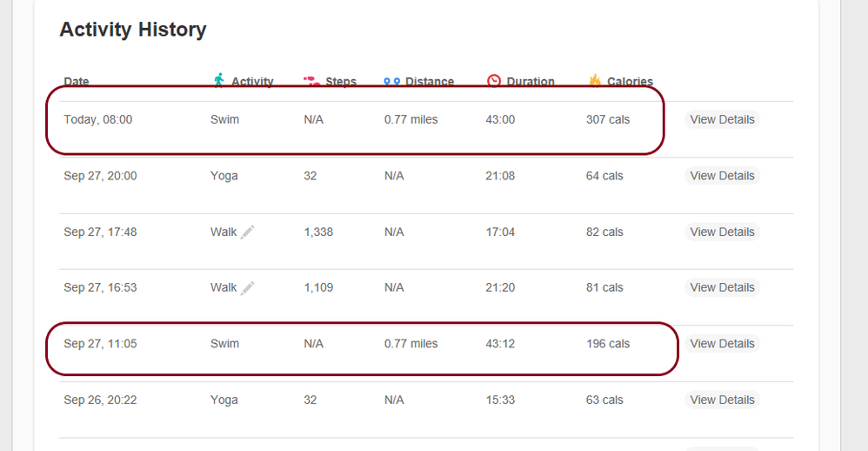Edit the 17:48 Walk with pencil icon
This screenshot has height=451, width=868.
click(248, 232)
